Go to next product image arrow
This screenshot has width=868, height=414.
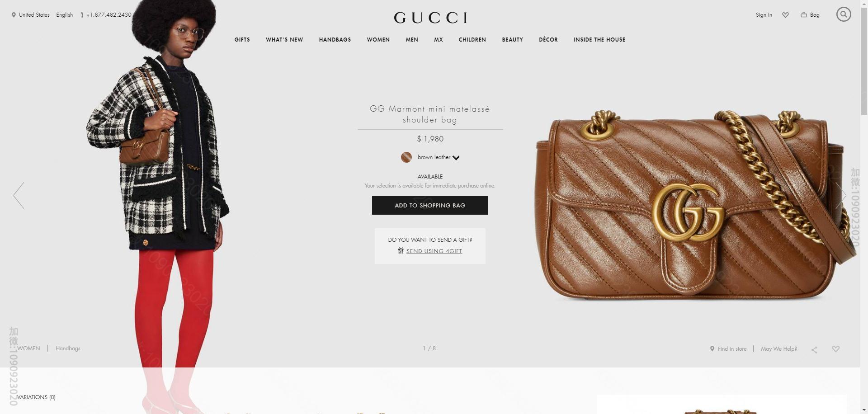coord(841,195)
